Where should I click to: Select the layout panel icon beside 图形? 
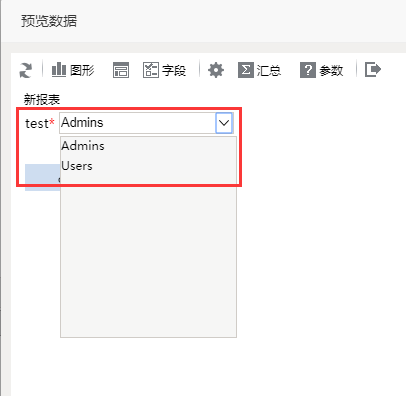coord(121,70)
